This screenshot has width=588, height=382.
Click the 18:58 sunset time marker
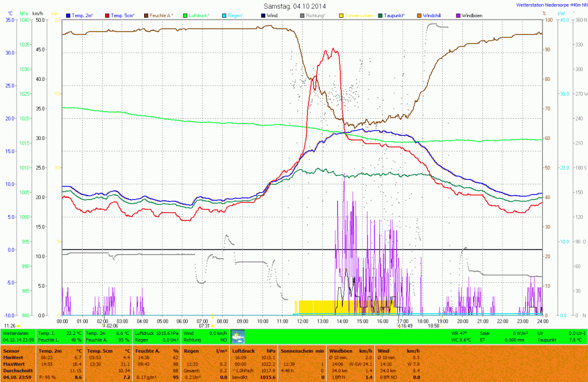click(434, 326)
